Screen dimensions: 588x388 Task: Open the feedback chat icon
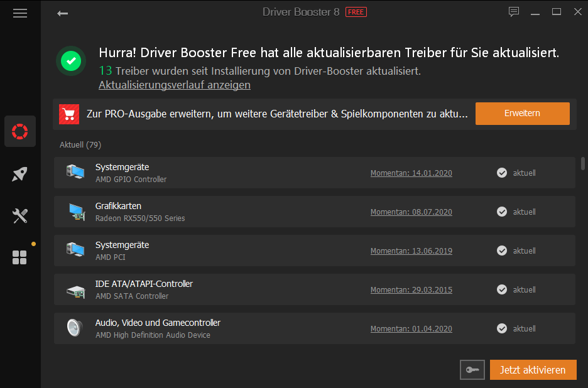coord(514,12)
